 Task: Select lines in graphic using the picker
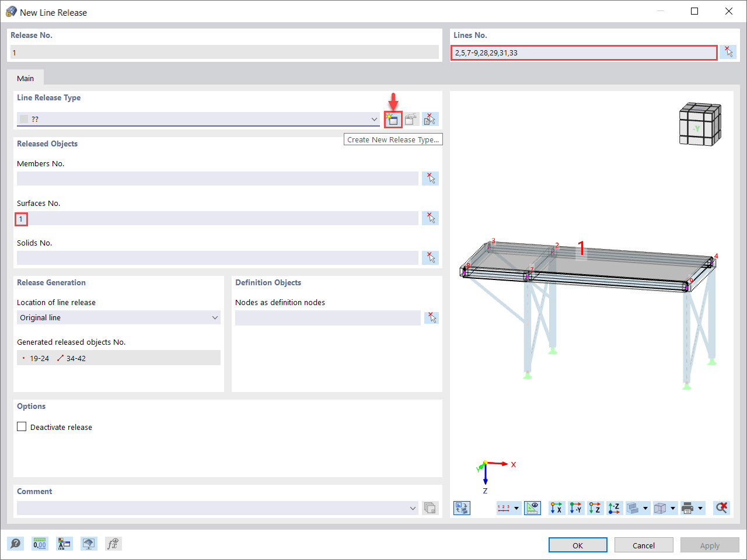[728, 52]
